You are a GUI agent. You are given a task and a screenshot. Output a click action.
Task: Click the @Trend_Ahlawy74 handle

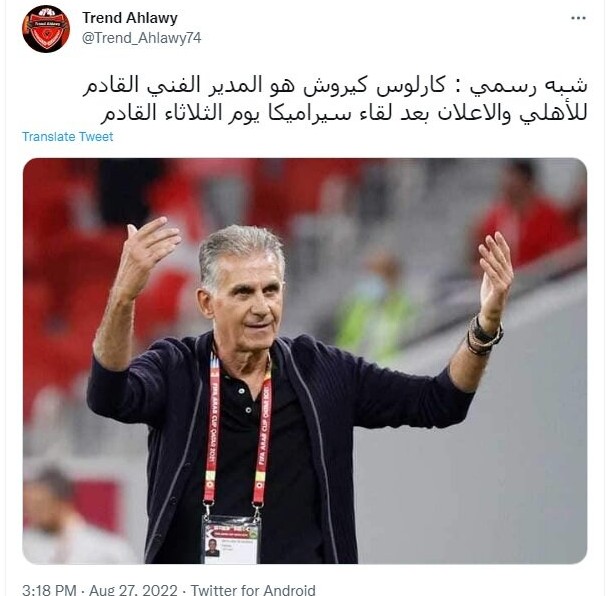(141, 38)
